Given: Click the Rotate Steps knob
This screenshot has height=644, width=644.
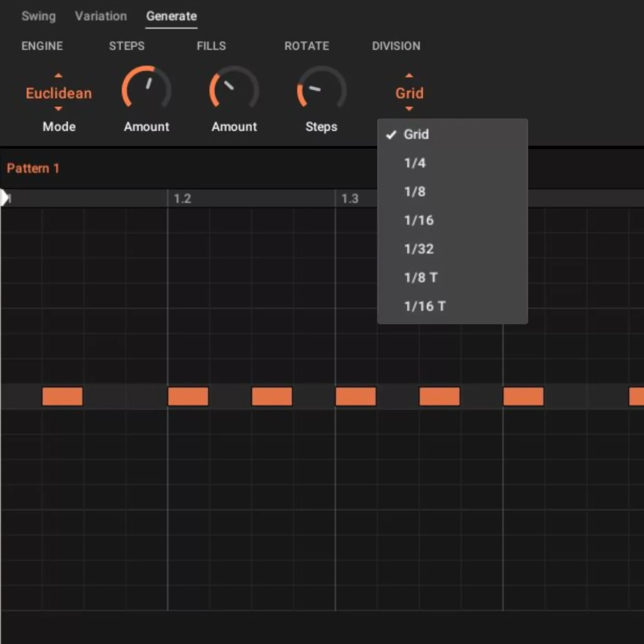Looking at the screenshot, I should click(x=322, y=88).
